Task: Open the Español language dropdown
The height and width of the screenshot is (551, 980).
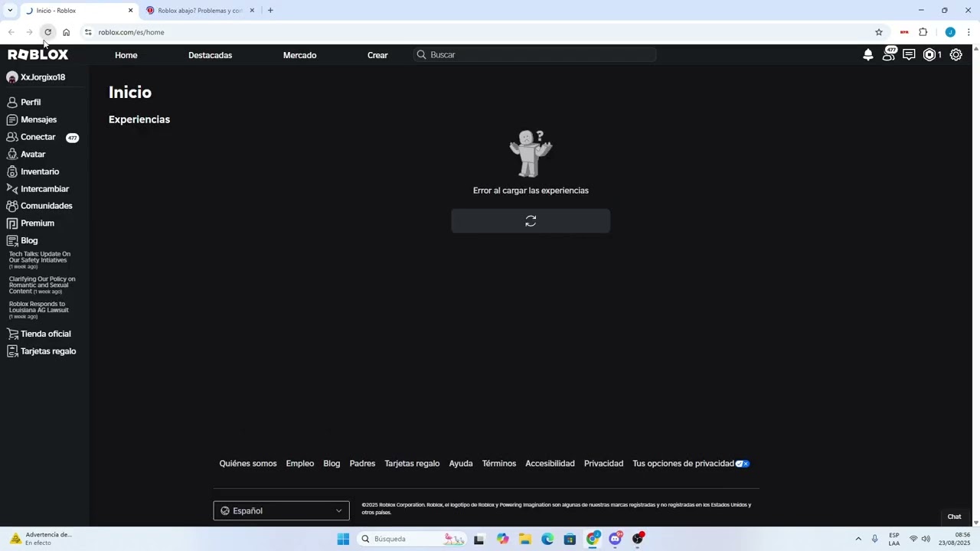Action: [281, 510]
